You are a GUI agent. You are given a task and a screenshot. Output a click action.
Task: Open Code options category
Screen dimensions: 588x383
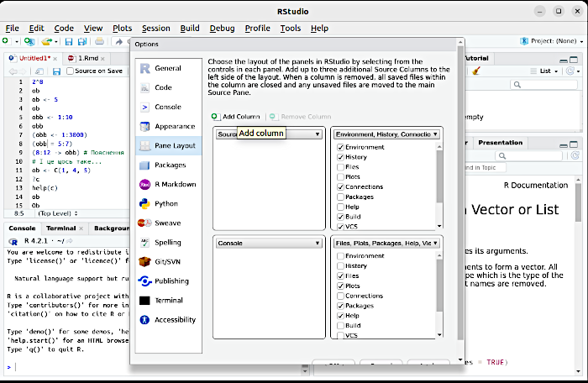pyautogui.click(x=168, y=87)
